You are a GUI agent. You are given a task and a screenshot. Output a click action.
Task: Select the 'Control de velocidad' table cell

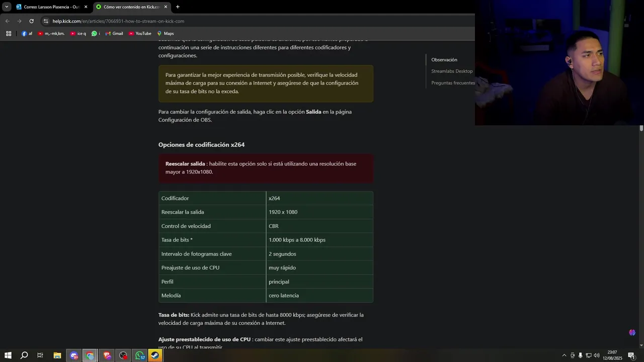[x=212, y=226]
